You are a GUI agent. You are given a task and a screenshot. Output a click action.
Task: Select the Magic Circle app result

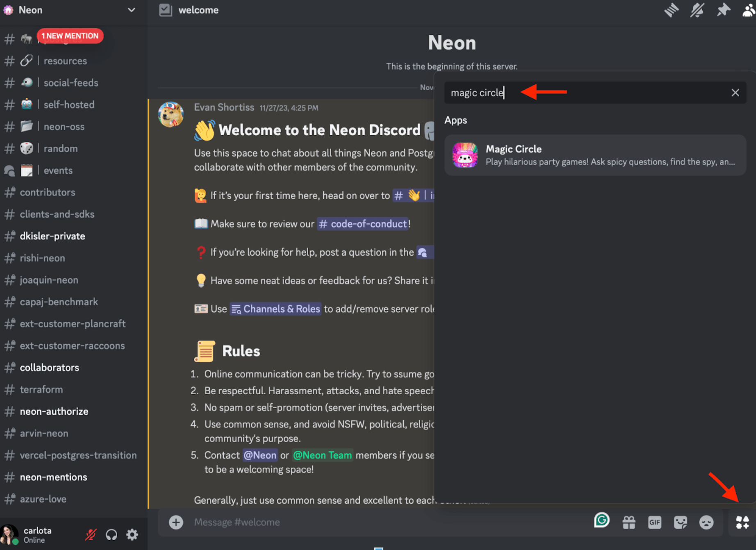click(594, 155)
